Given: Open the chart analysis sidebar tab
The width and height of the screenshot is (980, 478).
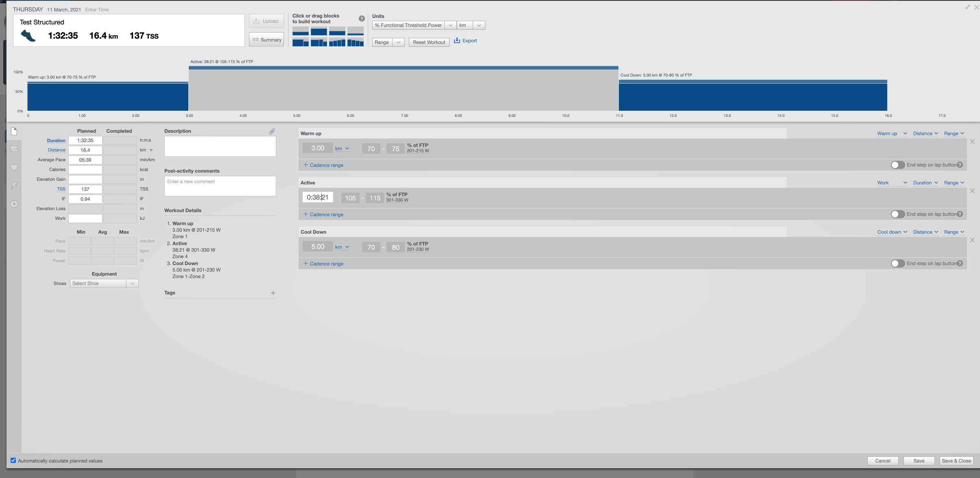Looking at the screenshot, I should click(14, 149).
